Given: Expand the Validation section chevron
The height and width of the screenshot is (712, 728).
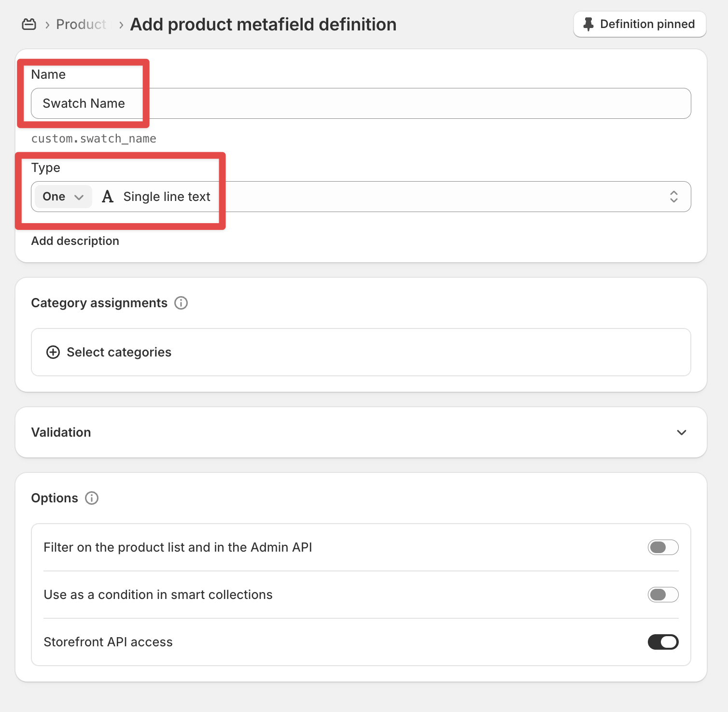Looking at the screenshot, I should click(x=681, y=432).
